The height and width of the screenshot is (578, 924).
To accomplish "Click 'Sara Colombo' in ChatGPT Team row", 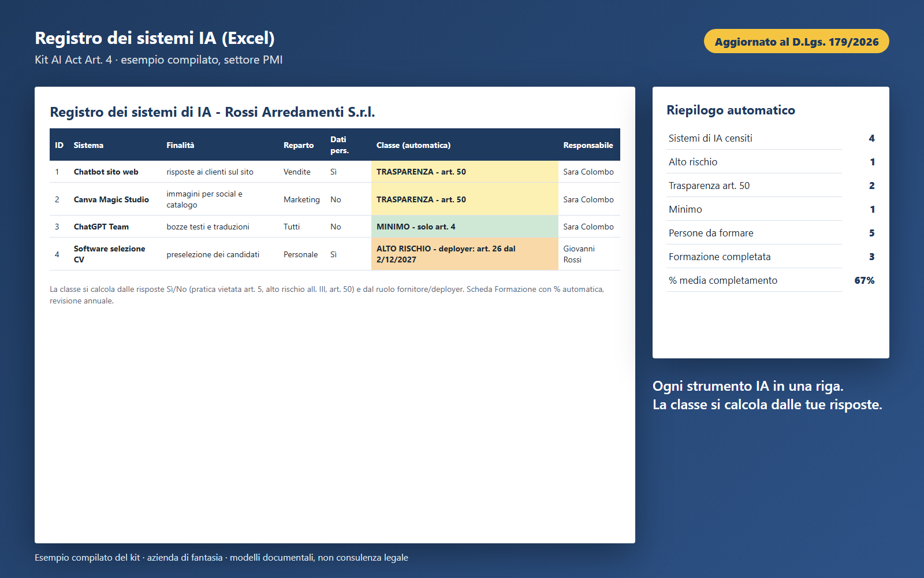I will point(588,227).
